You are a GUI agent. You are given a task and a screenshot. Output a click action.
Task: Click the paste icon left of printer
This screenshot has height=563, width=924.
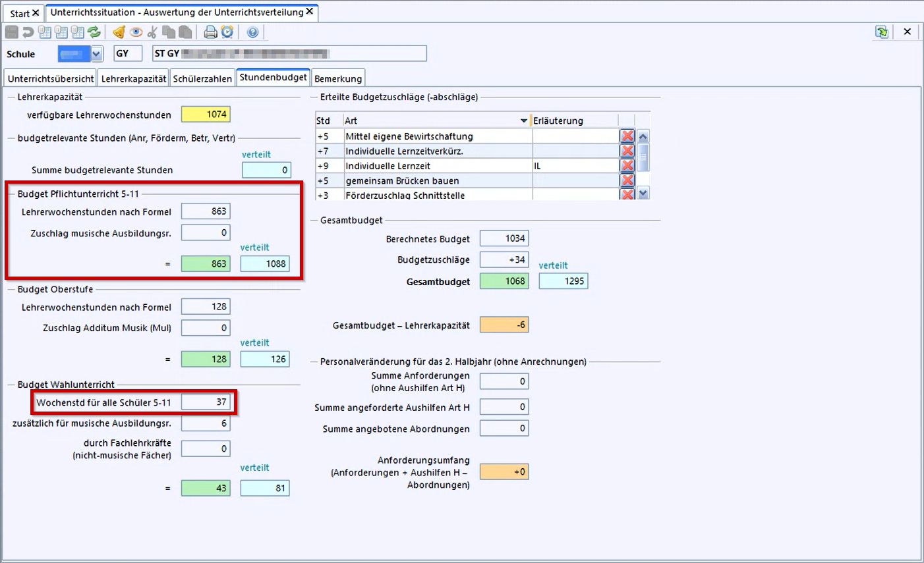click(185, 32)
